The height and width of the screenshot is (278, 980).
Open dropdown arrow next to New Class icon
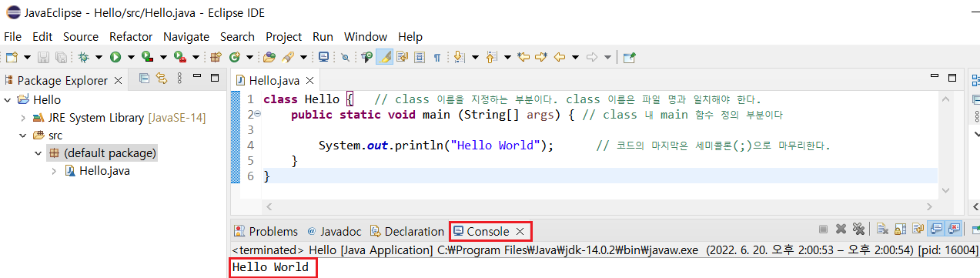point(249,57)
